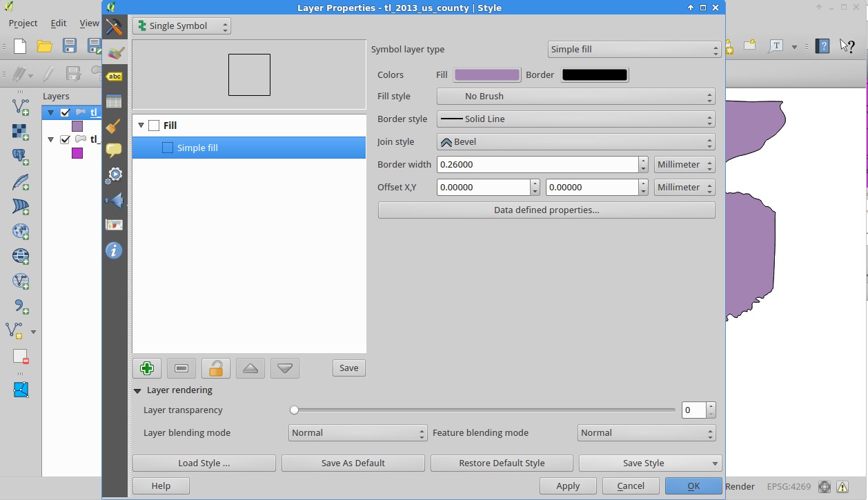Open the Metadata info icon tab

pyautogui.click(x=115, y=250)
